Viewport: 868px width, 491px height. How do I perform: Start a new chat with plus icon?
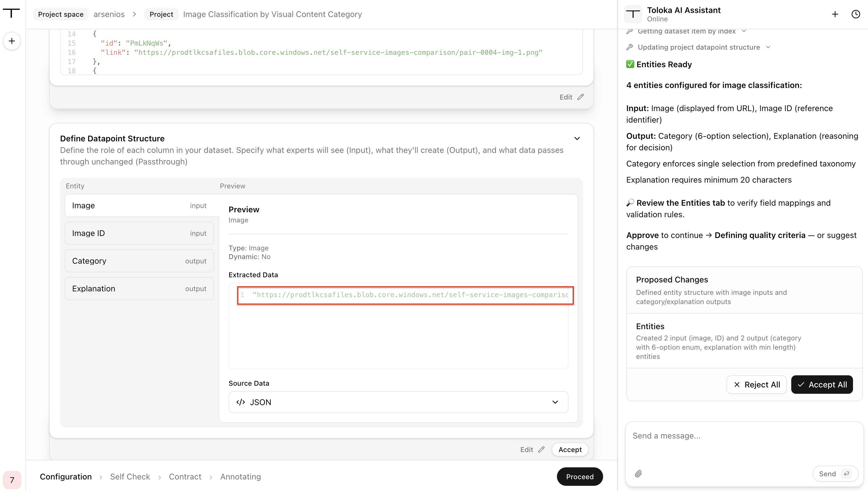tap(835, 14)
